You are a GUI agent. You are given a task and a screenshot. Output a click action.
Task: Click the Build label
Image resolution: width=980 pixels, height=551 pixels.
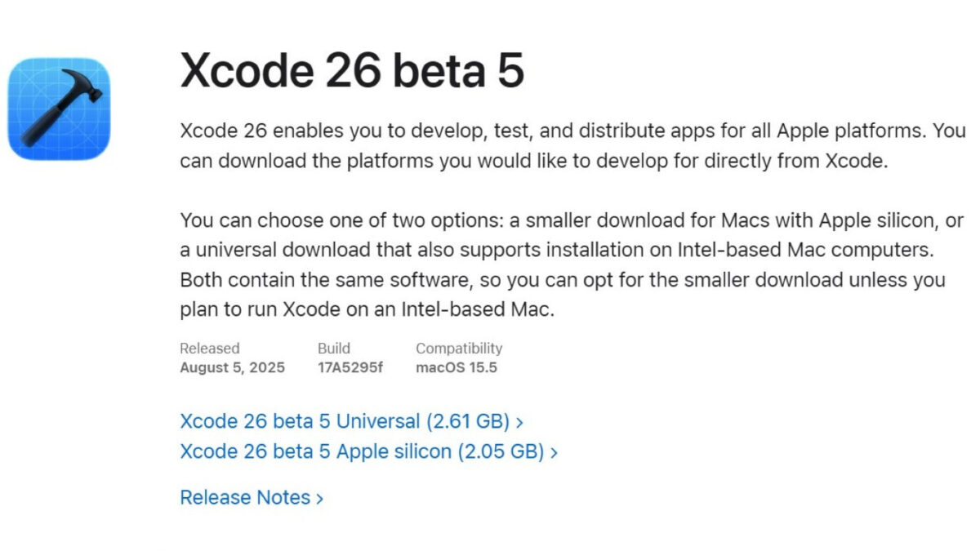click(x=334, y=348)
